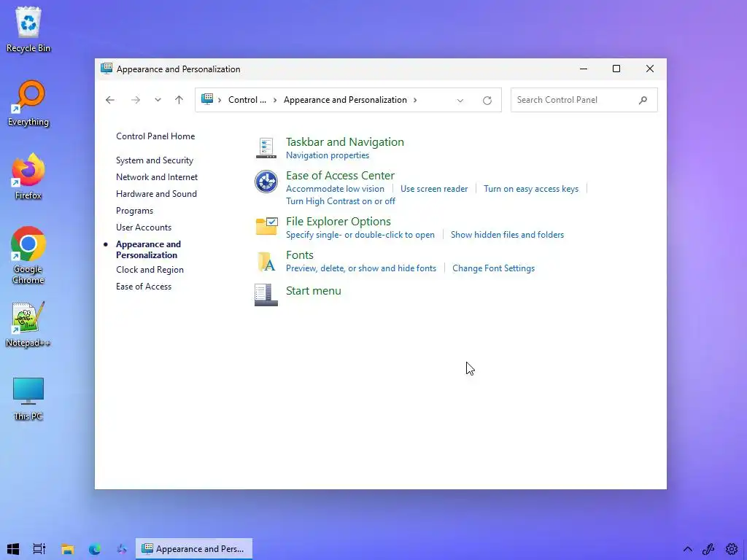Open This PC on the desktop

[28, 399]
